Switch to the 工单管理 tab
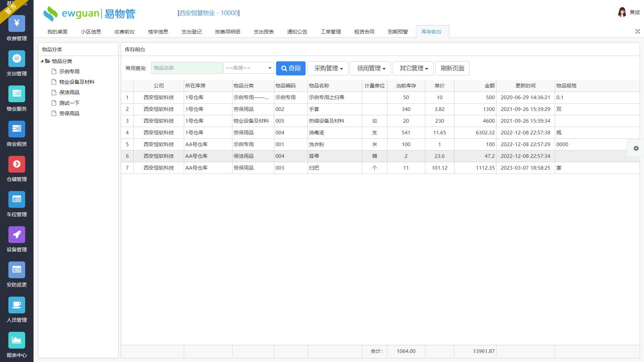This screenshot has width=644, height=362. 330,32
